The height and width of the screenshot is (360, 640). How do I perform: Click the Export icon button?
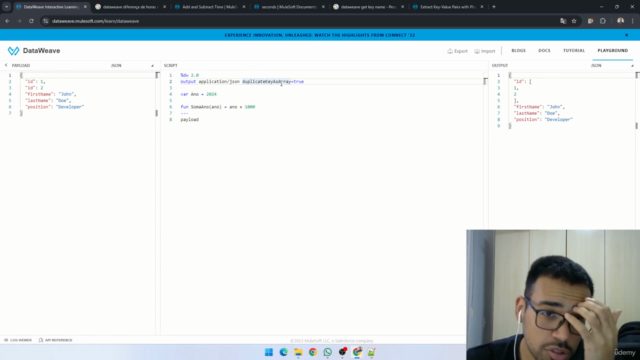coord(458,51)
